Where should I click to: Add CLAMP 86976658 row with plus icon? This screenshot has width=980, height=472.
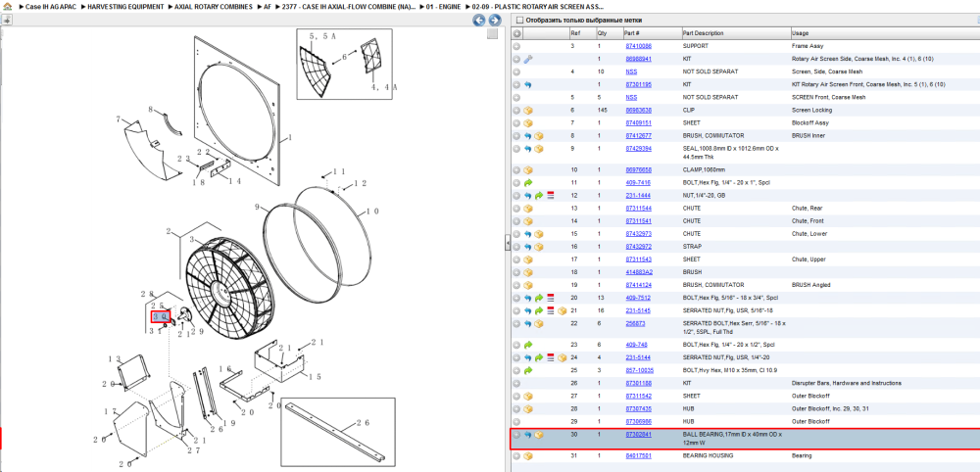pos(516,170)
